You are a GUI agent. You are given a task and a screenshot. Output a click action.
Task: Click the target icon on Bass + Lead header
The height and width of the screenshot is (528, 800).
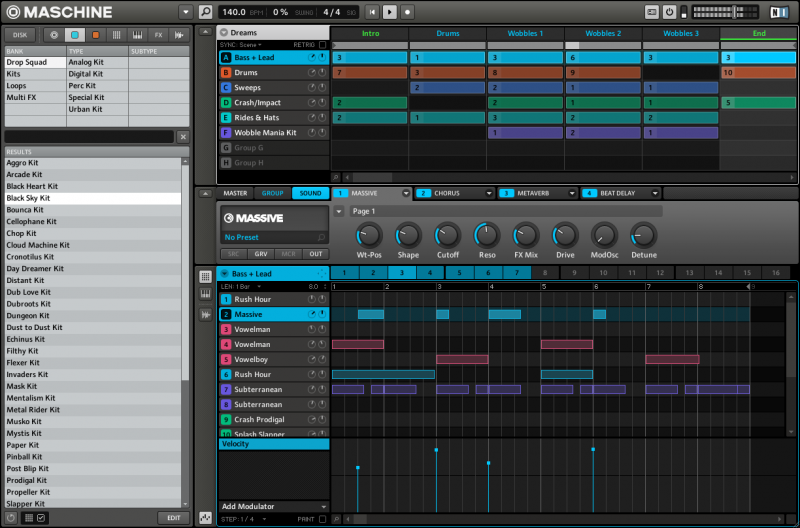(x=321, y=273)
